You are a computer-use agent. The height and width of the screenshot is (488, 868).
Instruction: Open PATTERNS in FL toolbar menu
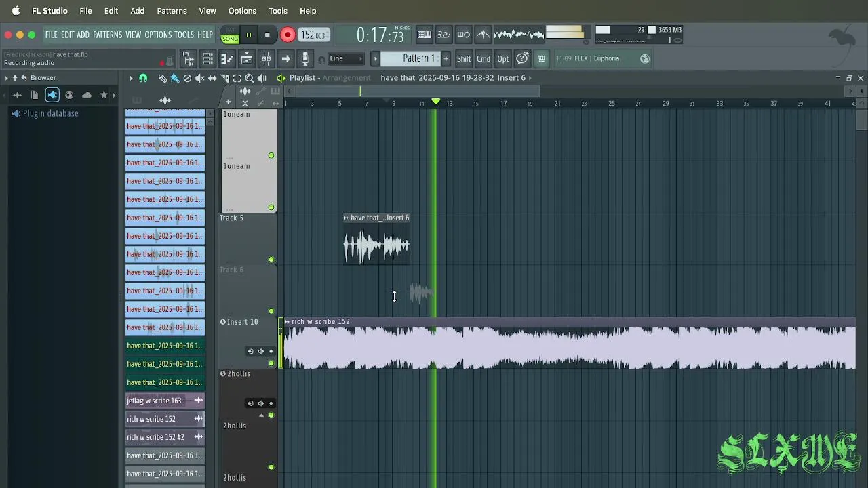107,35
